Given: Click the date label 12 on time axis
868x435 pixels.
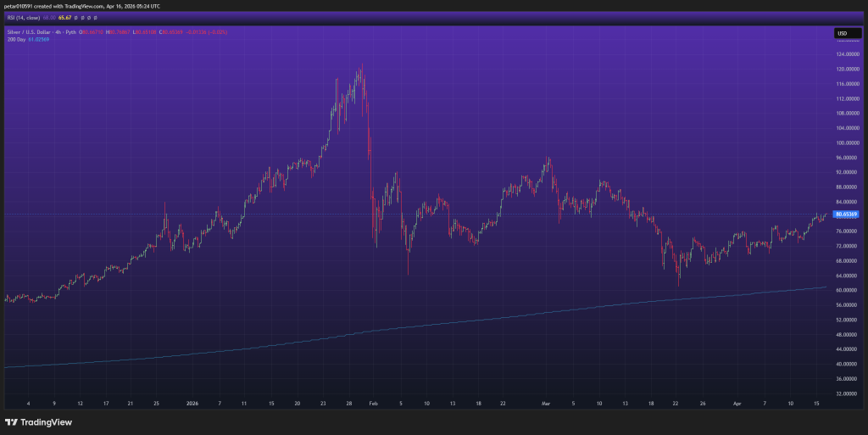Looking at the screenshot, I should pos(81,404).
